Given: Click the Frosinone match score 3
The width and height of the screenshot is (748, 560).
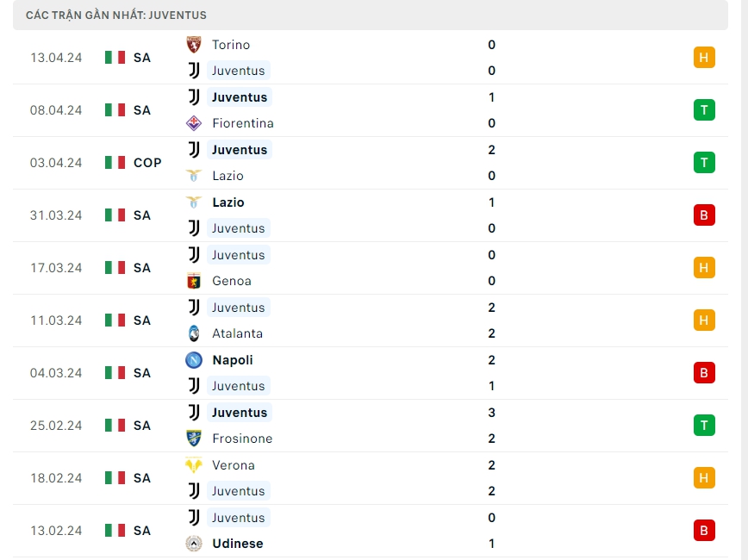Looking at the screenshot, I should pyautogui.click(x=491, y=413).
